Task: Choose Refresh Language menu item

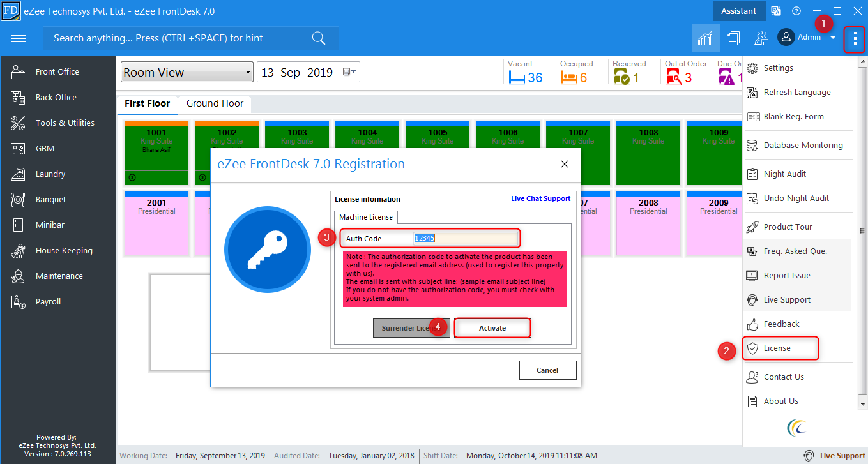Action: coord(798,93)
